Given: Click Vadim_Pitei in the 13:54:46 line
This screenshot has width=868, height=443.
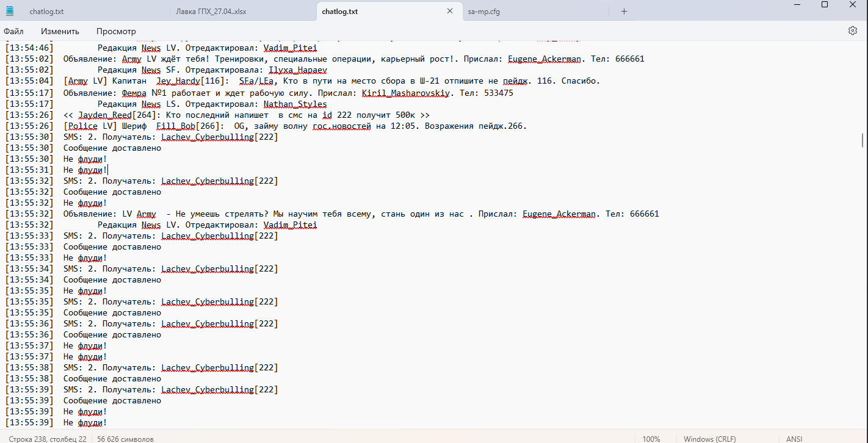Looking at the screenshot, I should pos(290,48).
